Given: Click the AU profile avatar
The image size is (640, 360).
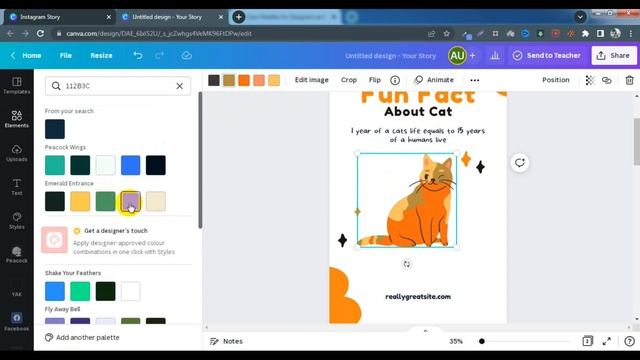Looking at the screenshot, I should pyautogui.click(x=457, y=56).
